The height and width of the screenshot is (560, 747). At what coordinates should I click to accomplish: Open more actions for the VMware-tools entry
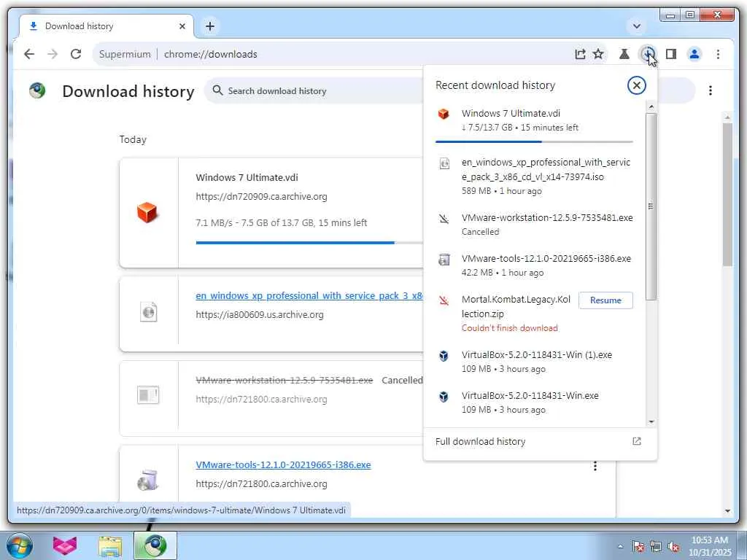[x=595, y=466]
